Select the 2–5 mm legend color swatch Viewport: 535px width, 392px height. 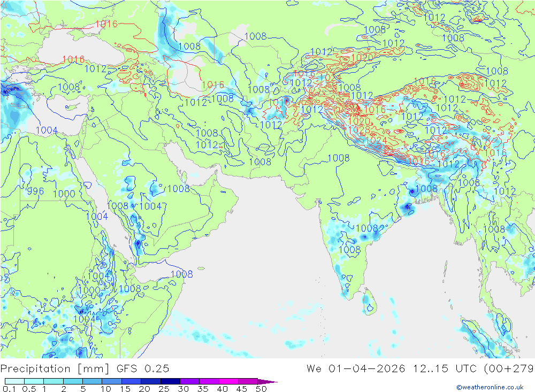[x=73, y=381]
